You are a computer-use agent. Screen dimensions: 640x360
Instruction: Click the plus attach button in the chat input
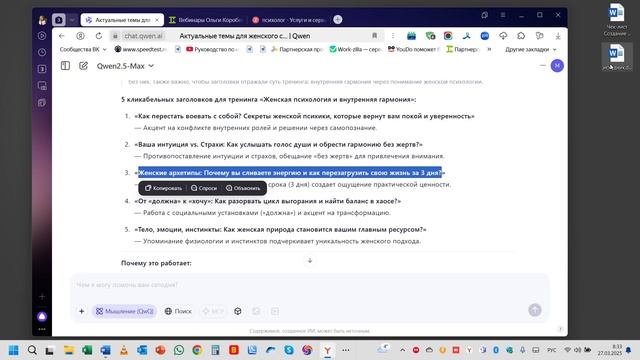coord(81,311)
